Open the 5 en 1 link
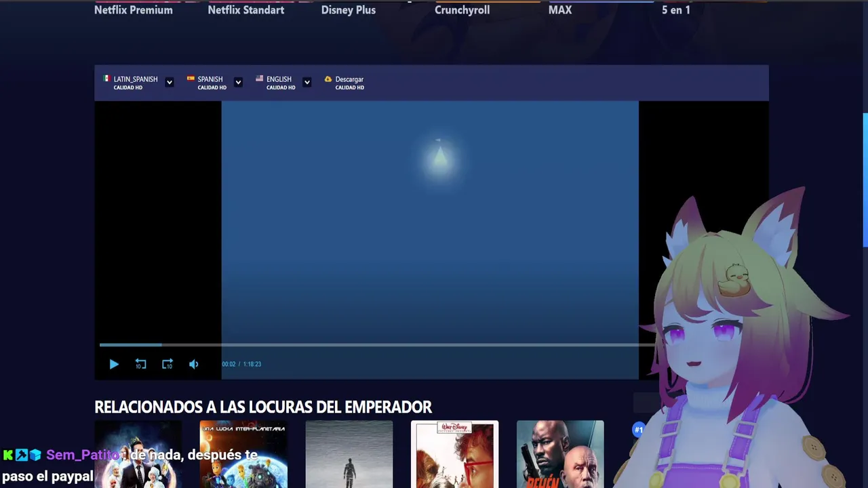The width and height of the screenshot is (868, 488). pyautogui.click(x=676, y=10)
